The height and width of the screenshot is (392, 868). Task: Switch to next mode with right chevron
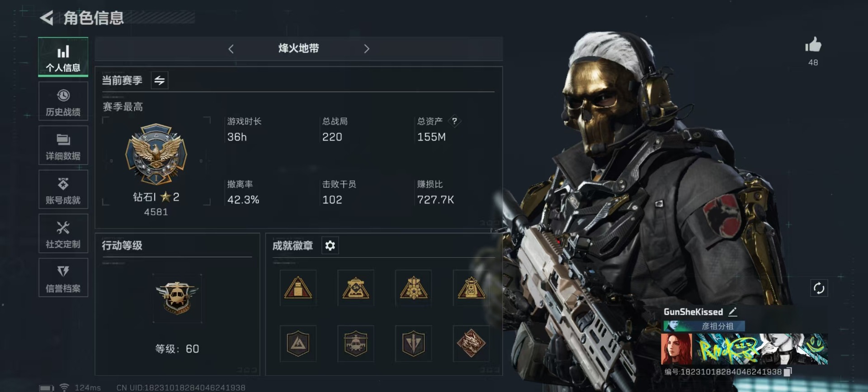[x=367, y=49]
